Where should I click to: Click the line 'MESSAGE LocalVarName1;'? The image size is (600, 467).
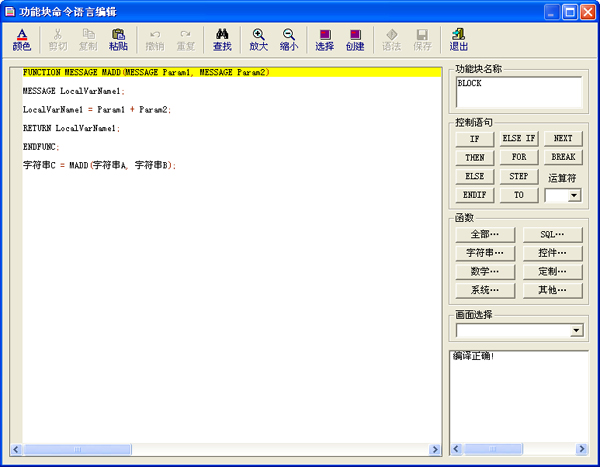coord(73,91)
